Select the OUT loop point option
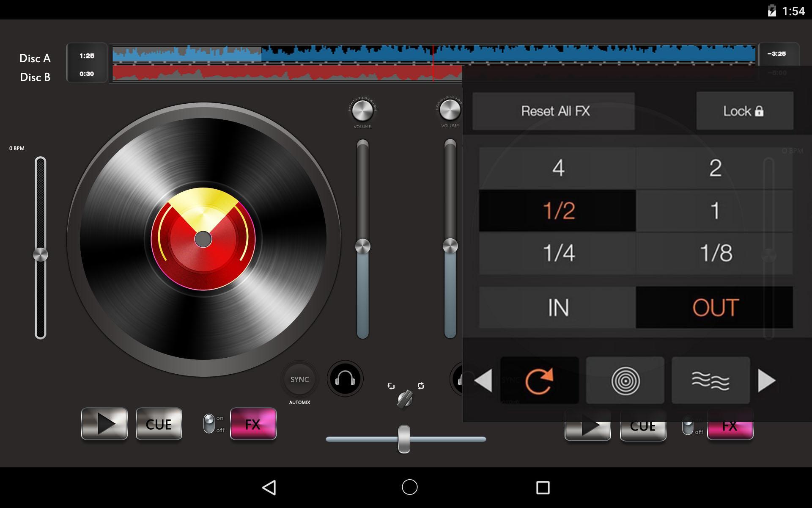Screen dimensions: 812x508 click(x=714, y=308)
